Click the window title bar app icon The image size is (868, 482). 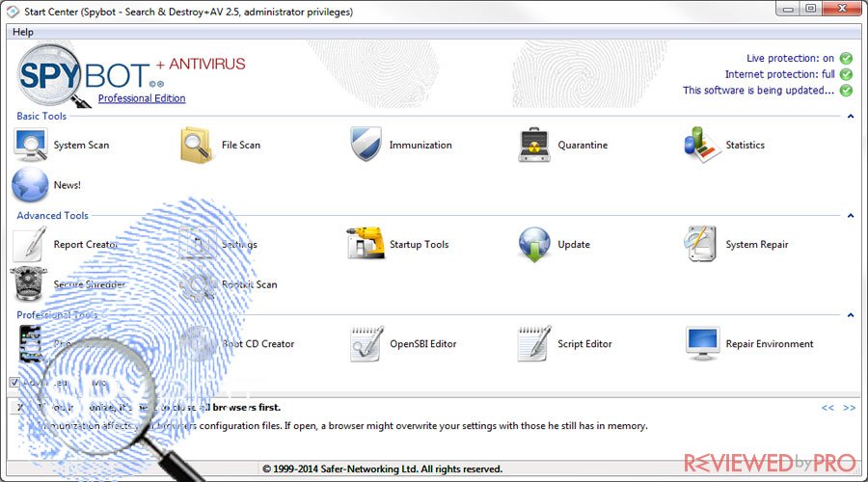(13, 12)
